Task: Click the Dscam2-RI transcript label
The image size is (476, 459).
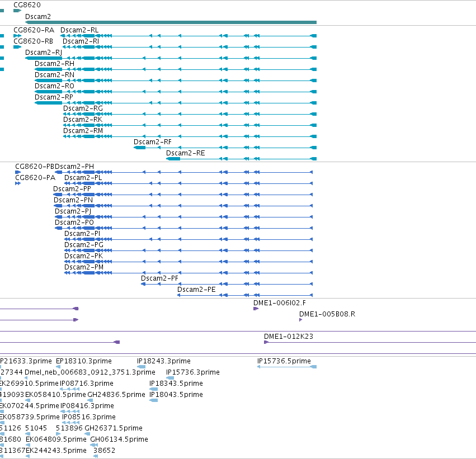Action: (x=81, y=41)
